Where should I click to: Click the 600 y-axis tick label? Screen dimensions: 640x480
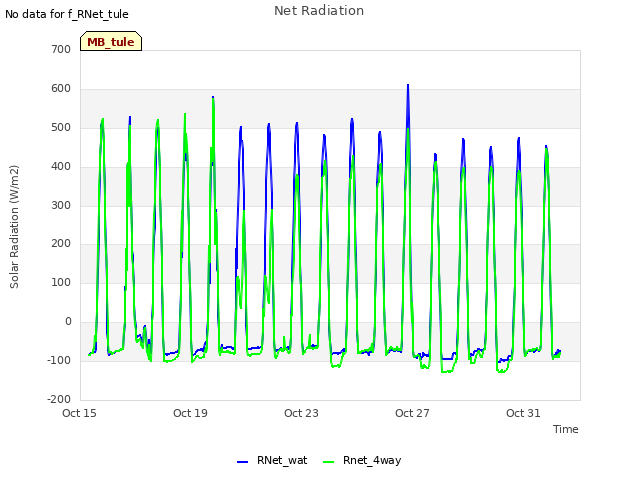coord(61,89)
